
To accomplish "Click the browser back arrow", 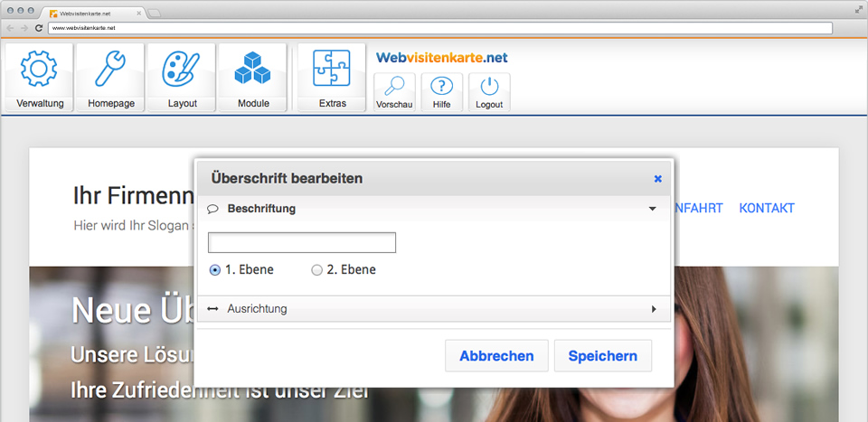I will 11,28.
